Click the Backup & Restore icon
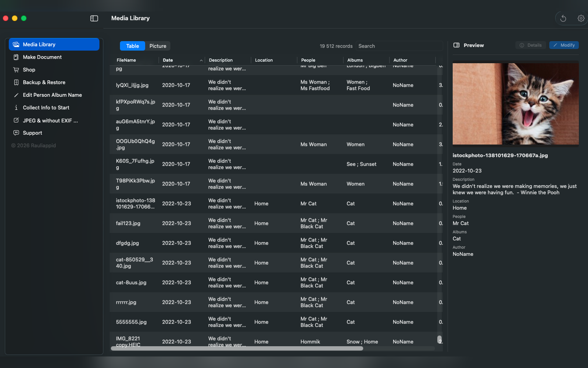The height and width of the screenshot is (368, 588). (16, 82)
